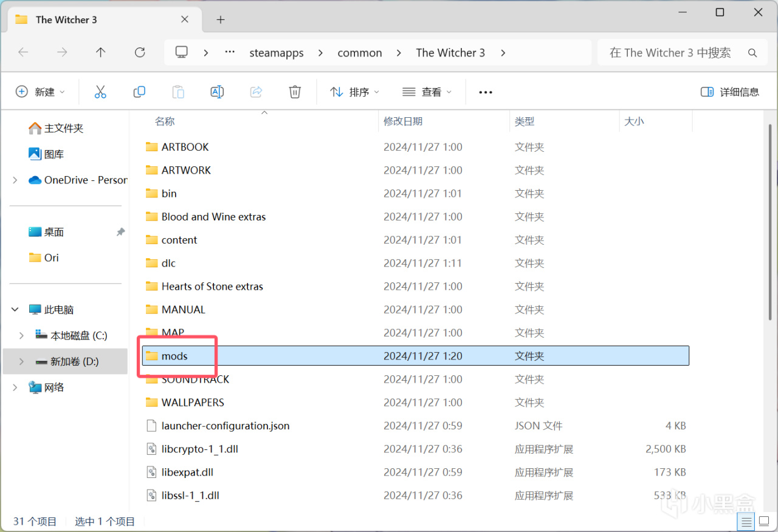Toggle the 详细信息 details pane

click(730, 92)
